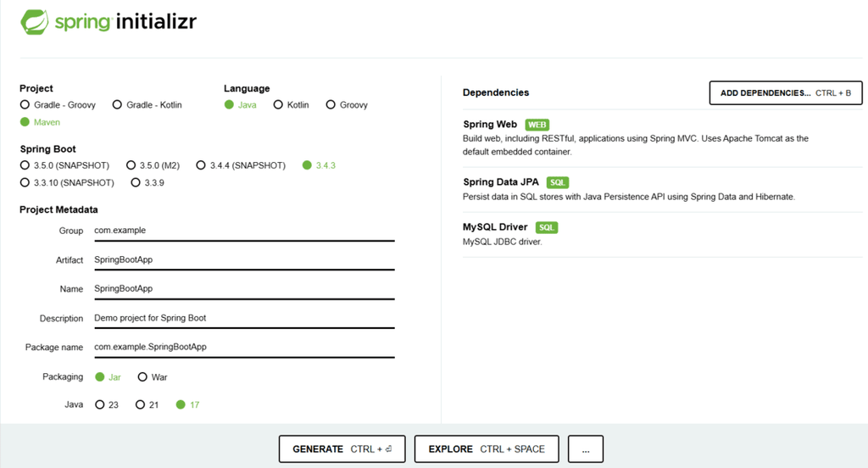
Task: Click the Spring Data JPA dependency entry
Action: pos(662,189)
